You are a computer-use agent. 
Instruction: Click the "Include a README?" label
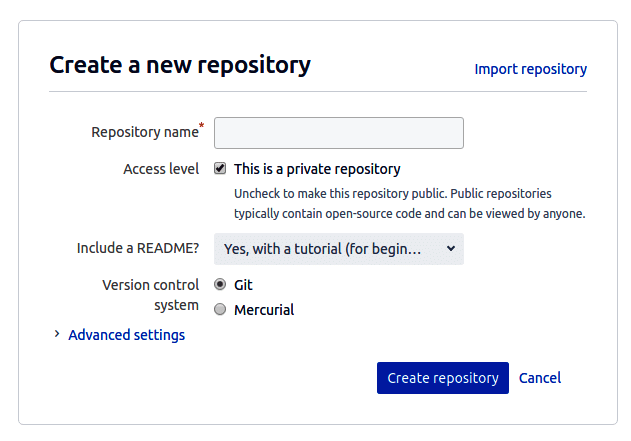(x=138, y=249)
